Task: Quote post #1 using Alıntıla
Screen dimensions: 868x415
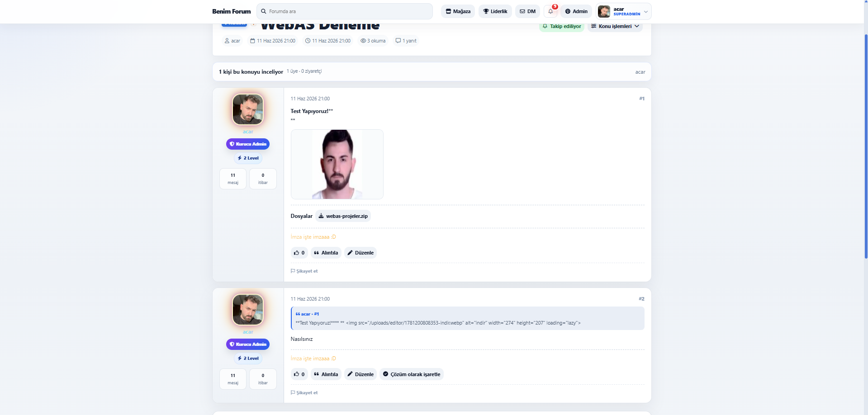Action: click(326, 253)
